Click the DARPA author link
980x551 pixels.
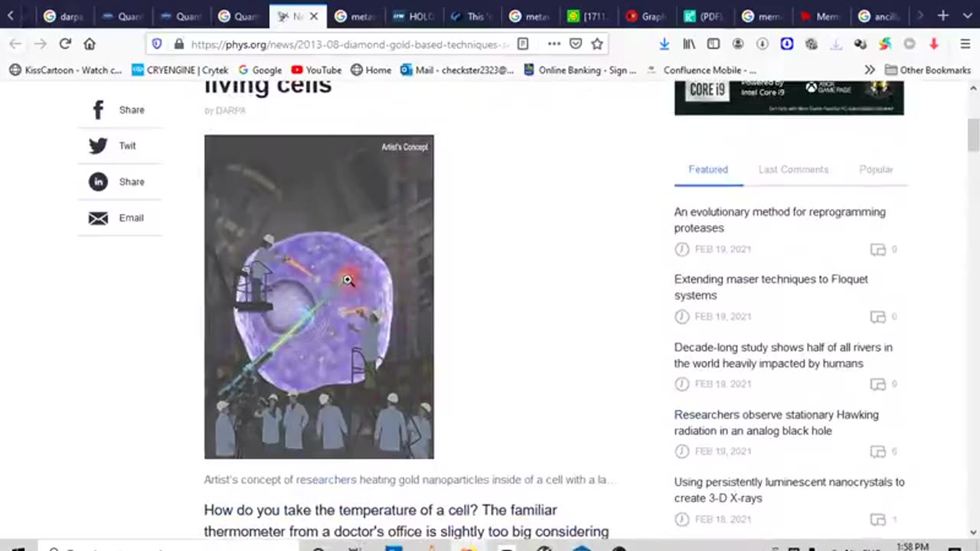230,110
